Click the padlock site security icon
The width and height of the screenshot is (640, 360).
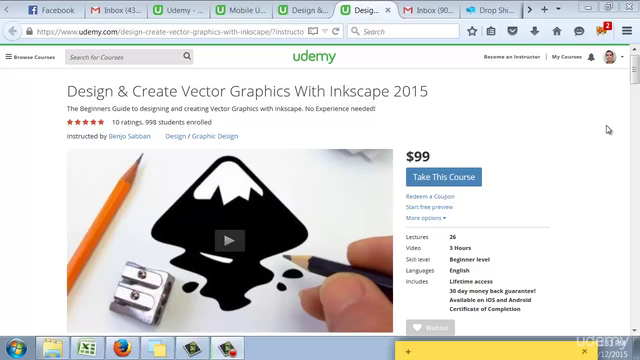(29, 31)
